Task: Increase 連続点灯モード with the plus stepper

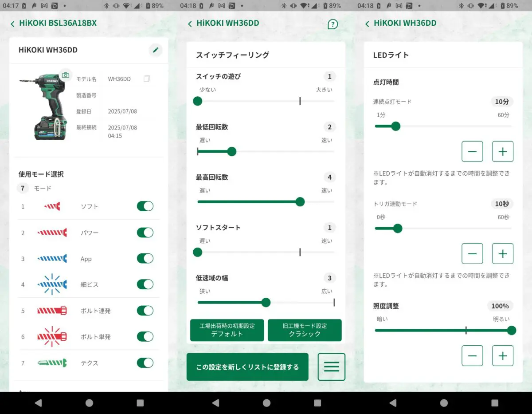Action: click(x=502, y=151)
